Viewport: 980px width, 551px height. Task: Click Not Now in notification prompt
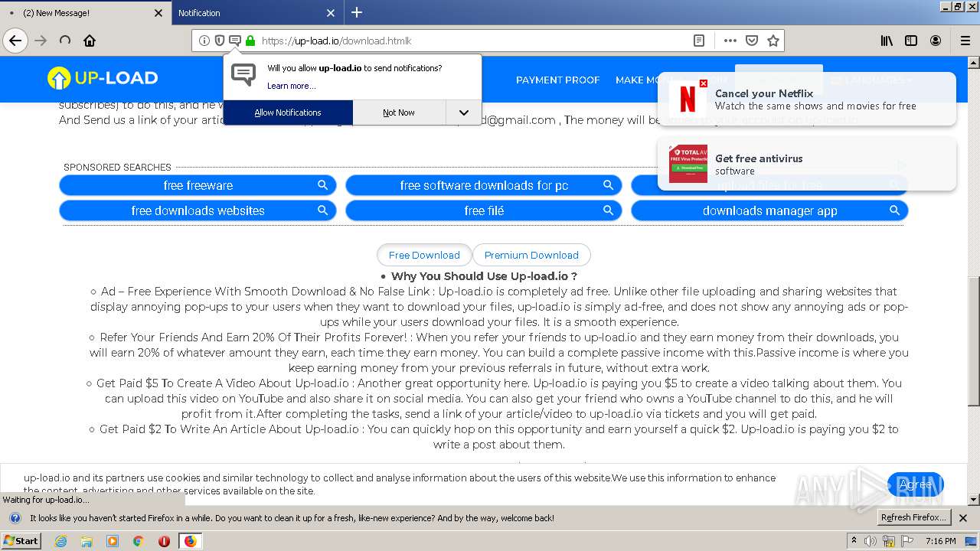[x=399, y=112]
